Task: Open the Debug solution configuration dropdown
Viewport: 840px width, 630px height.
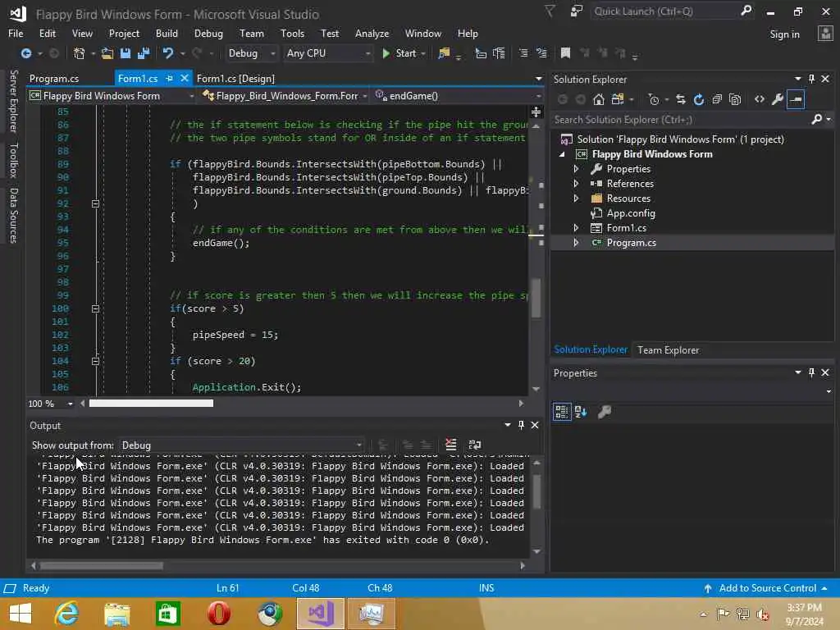Action: (x=251, y=53)
